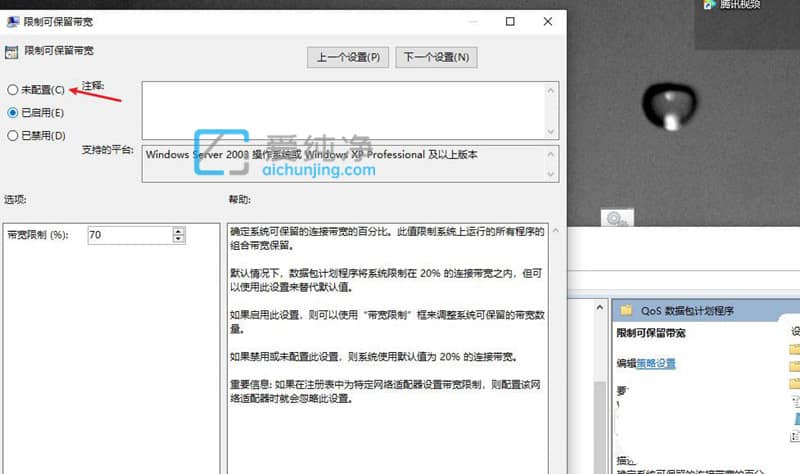Image resolution: width=800 pixels, height=474 pixels.
Task: Click scroll-up arrow of comment box
Action: click(x=551, y=90)
